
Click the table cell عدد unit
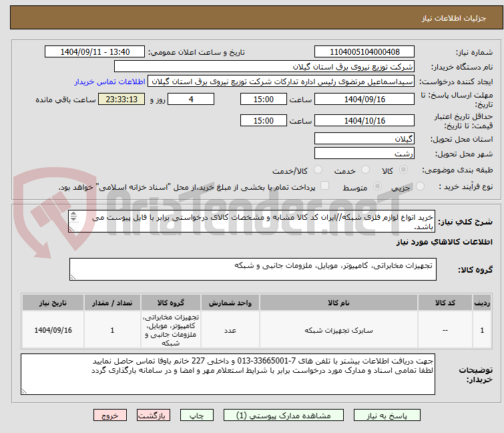click(x=230, y=330)
